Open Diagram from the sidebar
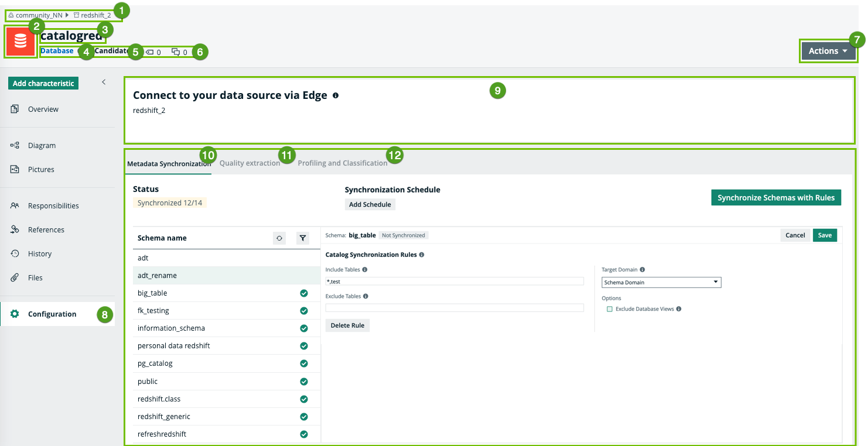 42,145
